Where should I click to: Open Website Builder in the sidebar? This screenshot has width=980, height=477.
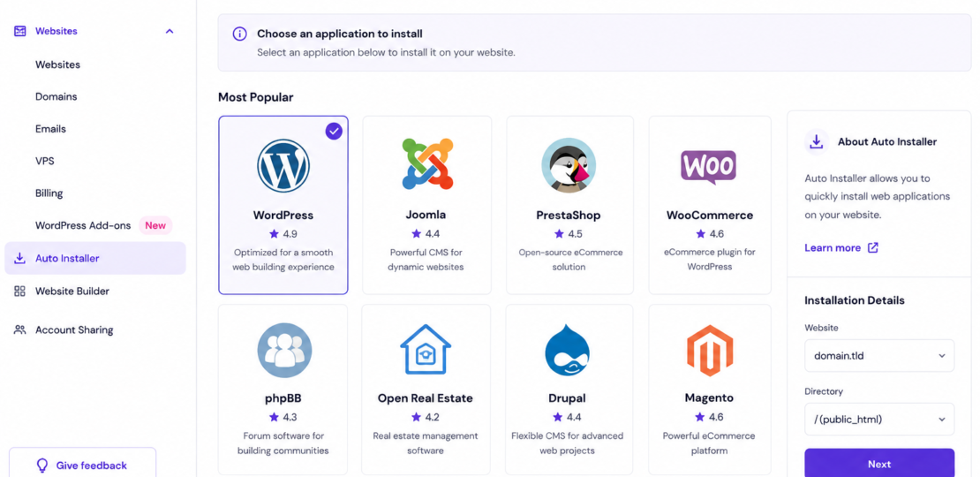(x=72, y=291)
